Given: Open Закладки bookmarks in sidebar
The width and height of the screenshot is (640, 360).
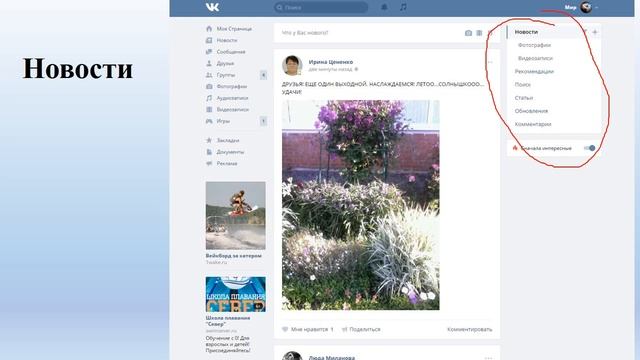Looking at the screenshot, I should pos(227,140).
